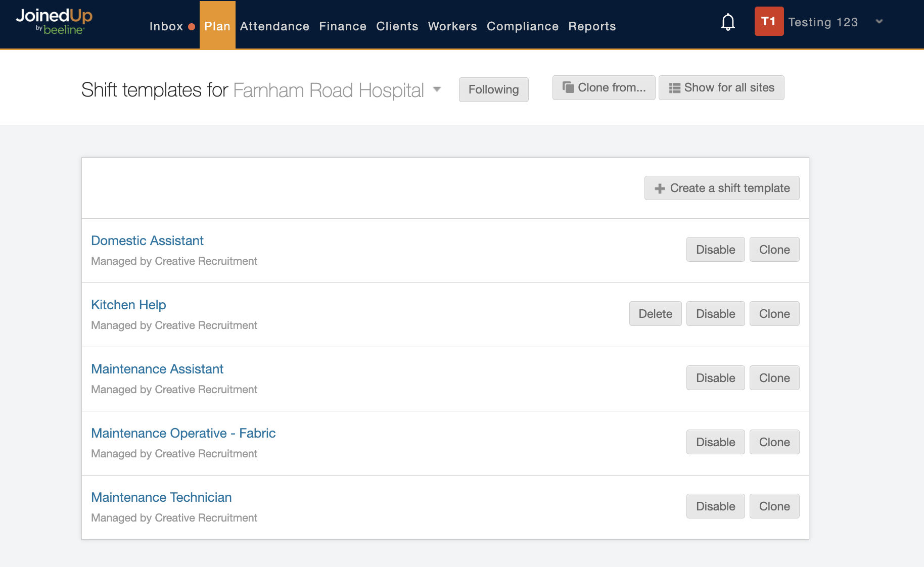924x567 pixels.
Task: Open the Farnham Road Hospital site dropdown
Action: click(x=437, y=89)
